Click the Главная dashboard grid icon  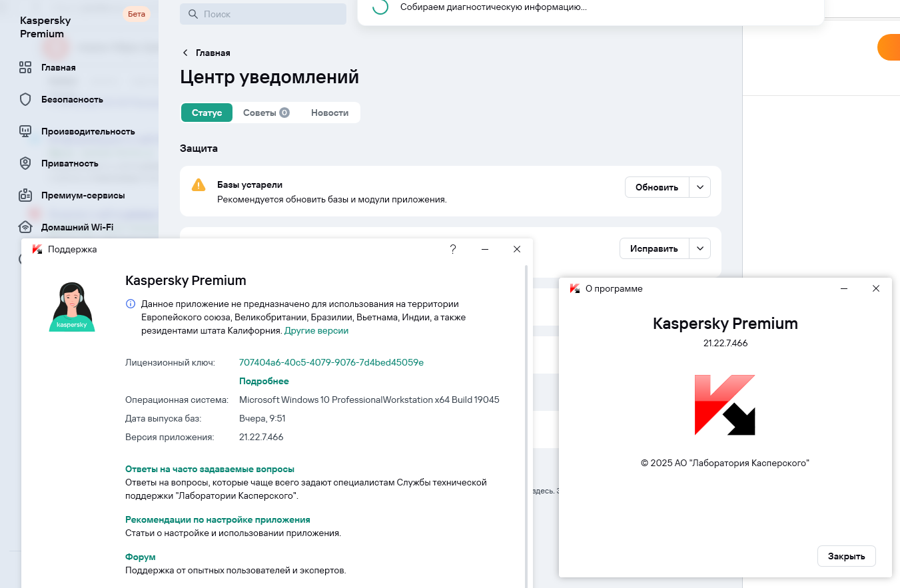(25, 67)
